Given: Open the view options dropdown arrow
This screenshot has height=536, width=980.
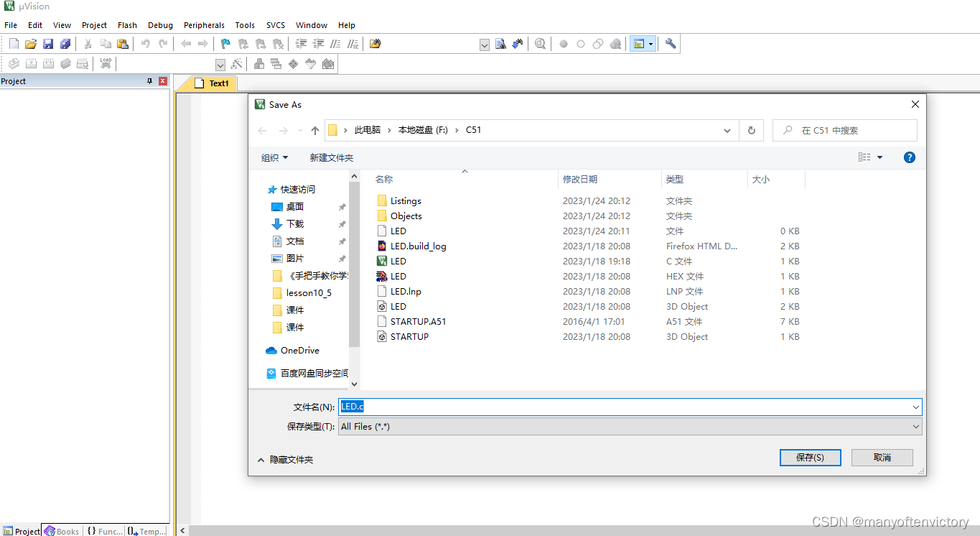Looking at the screenshot, I should coord(879,157).
